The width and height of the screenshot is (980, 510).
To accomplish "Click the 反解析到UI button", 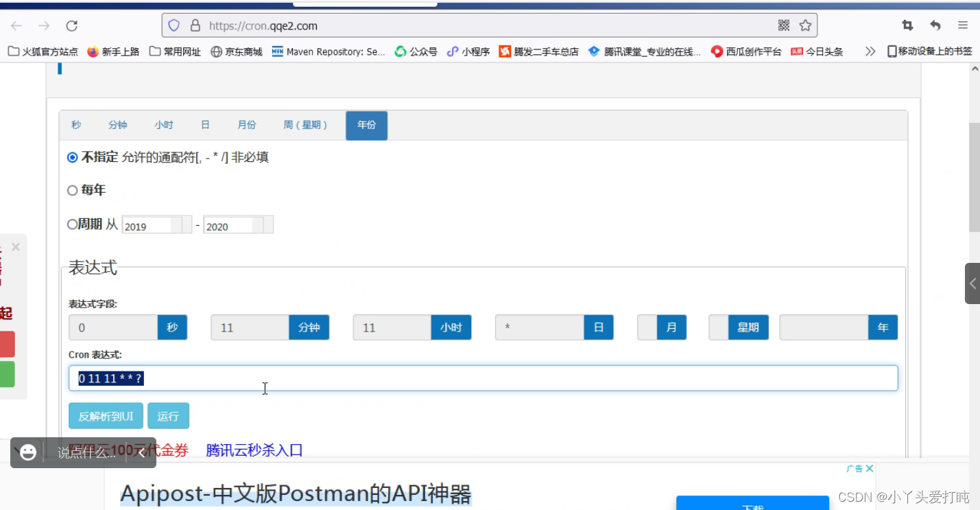I will 106,416.
